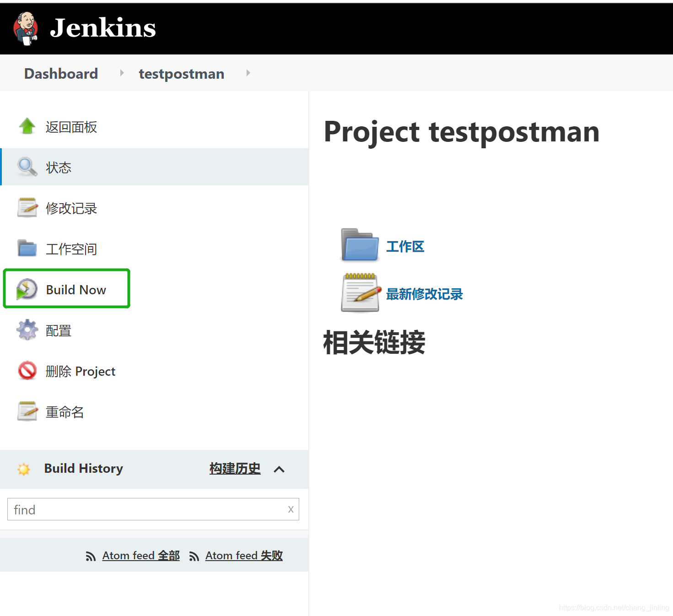
Task: Open Atom feed 全部 link
Action: click(141, 556)
